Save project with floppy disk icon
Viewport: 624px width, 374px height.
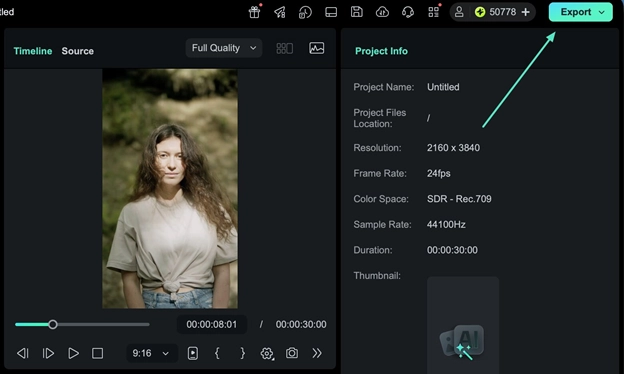tap(357, 12)
